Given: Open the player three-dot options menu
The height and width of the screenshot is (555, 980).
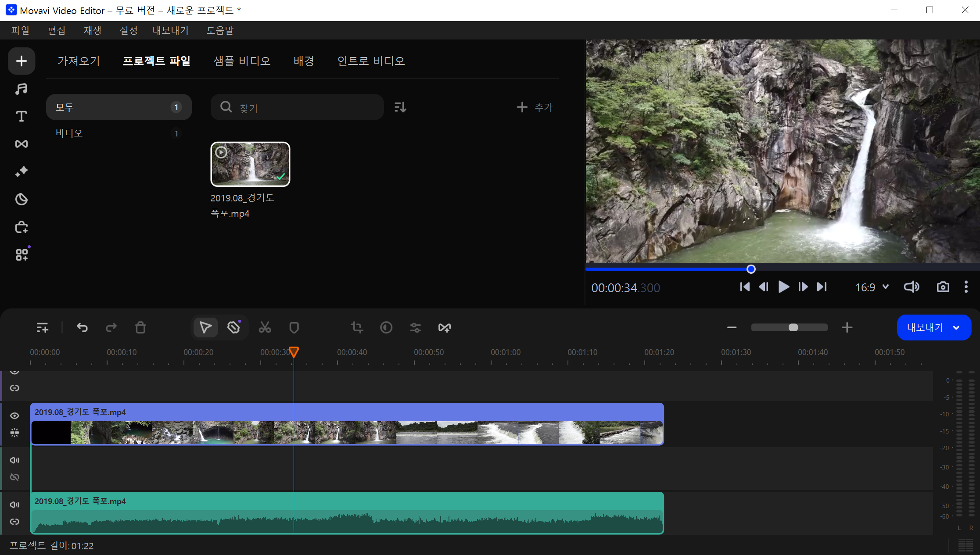Looking at the screenshot, I should click(966, 287).
